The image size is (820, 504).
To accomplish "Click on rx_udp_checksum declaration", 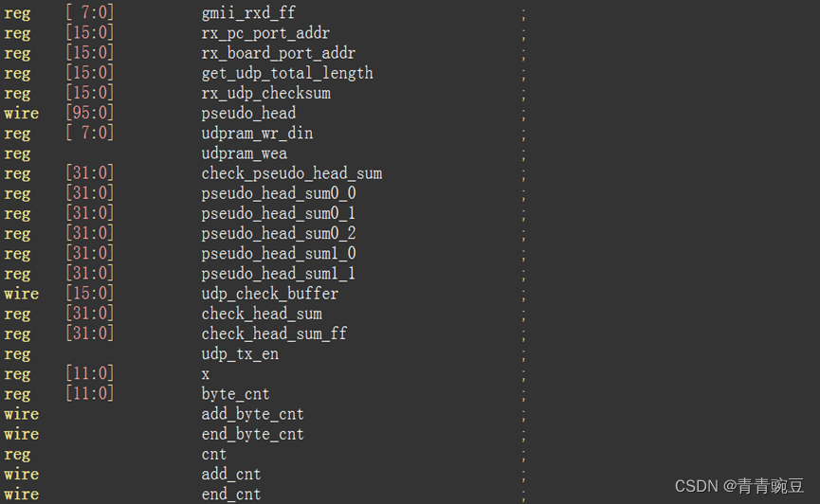I will 265,93.
